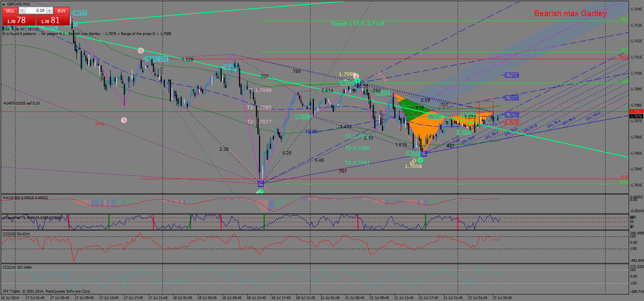Click the BUY button in one-click panel
Viewport: 644px width, 301px height.
point(61,11)
